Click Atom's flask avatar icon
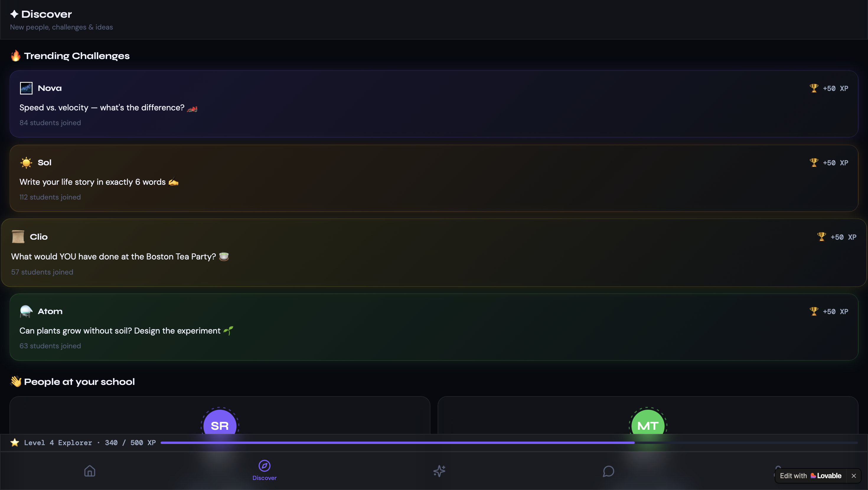This screenshot has width=868, height=490. pyautogui.click(x=26, y=311)
